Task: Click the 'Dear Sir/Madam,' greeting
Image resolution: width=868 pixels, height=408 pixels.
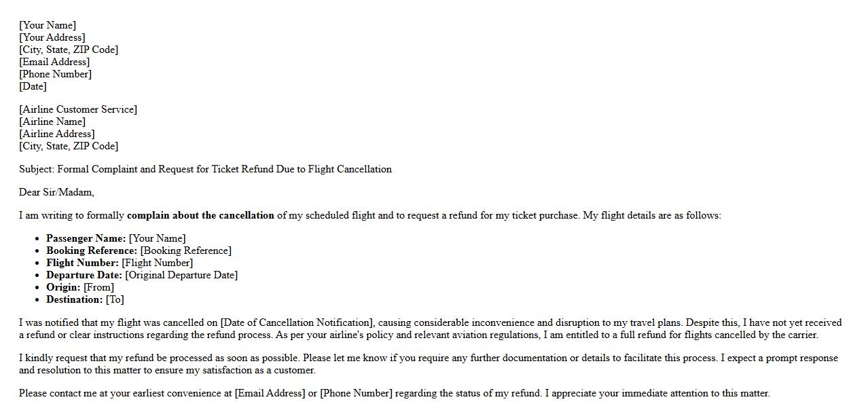Action: (x=56, y=192)
